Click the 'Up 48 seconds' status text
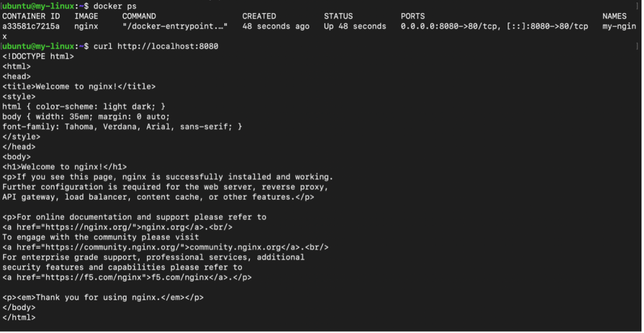Image resolution: width=644 pixels, height=333 pixels. point(355,26)
